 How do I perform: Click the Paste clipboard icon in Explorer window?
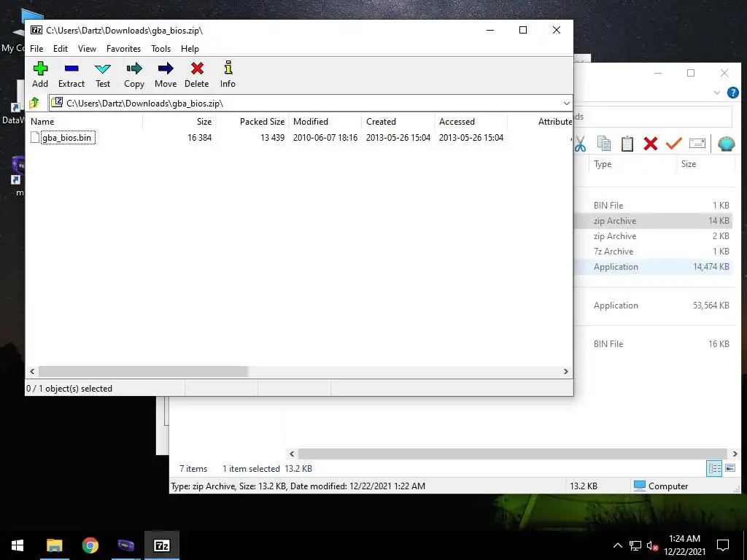[627, 144]
